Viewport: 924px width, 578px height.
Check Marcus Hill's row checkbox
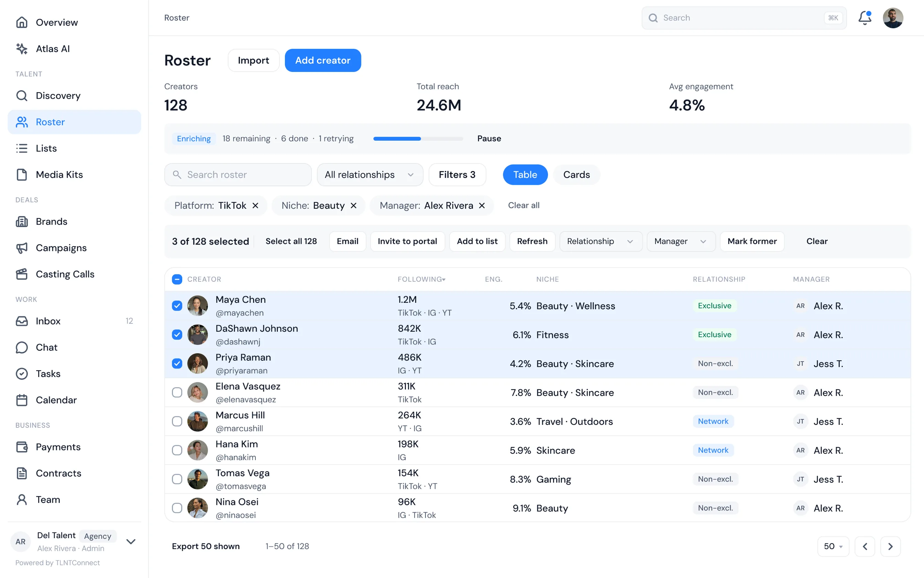click(x=177, y=421)
